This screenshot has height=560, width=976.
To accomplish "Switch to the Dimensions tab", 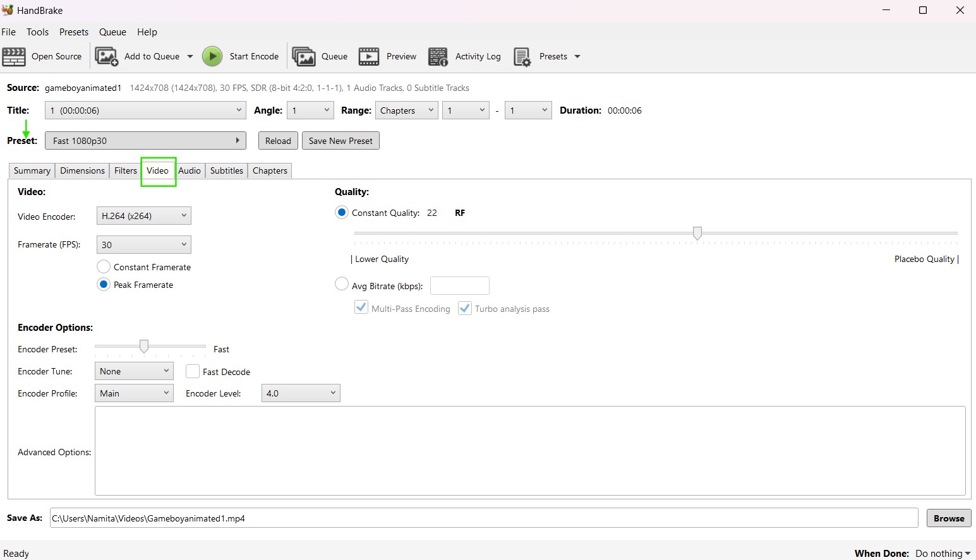I will (x=82, y=170).
